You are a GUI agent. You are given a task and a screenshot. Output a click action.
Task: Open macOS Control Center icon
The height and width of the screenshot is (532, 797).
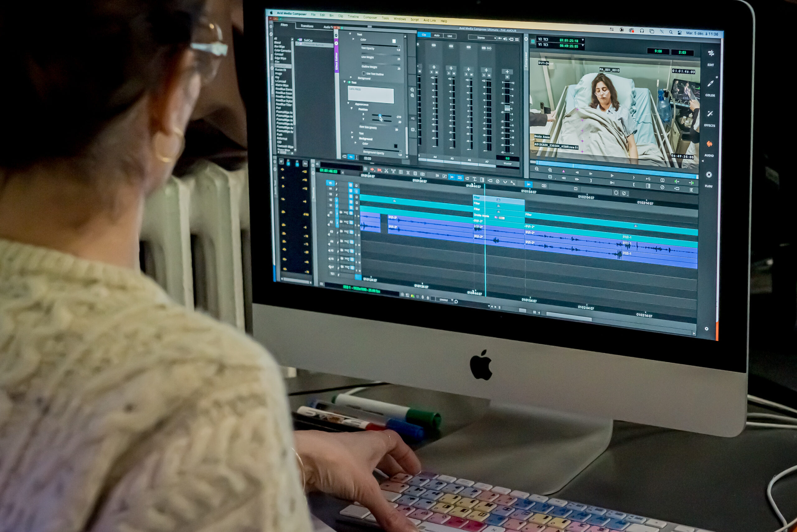coord(680,33)
